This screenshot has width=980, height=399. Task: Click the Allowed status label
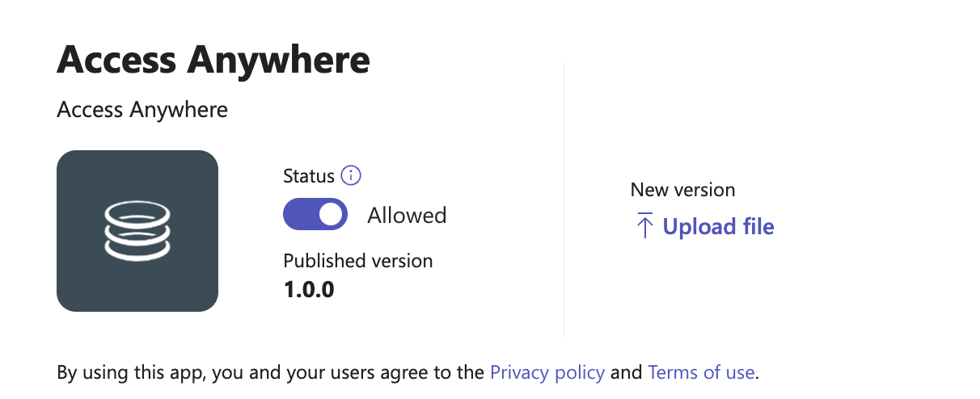point(407,216)
